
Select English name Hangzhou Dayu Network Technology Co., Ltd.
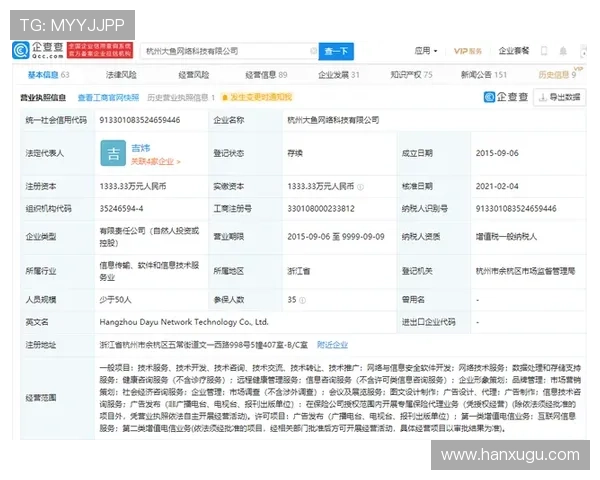tap(184, 322)
